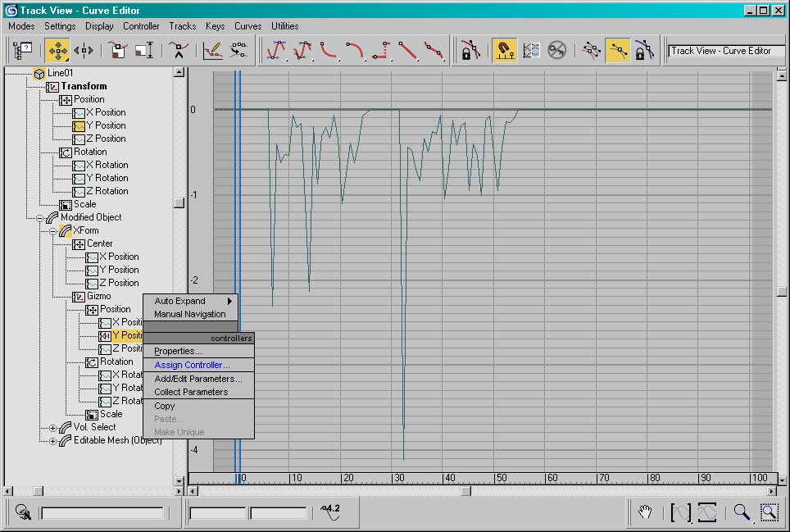Select the Center track under XForm
The height and width of the screenshot is (532, 790).
click(100, 243)
